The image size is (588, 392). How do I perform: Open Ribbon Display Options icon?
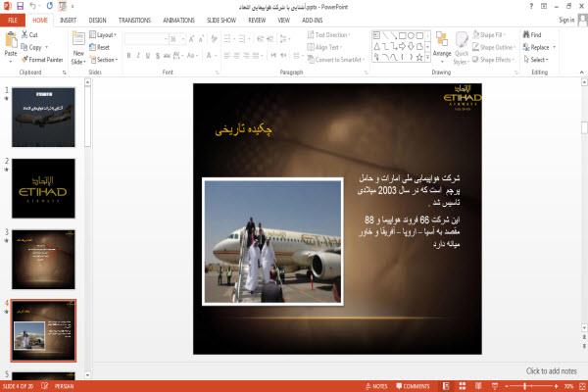tap(544, 7)
